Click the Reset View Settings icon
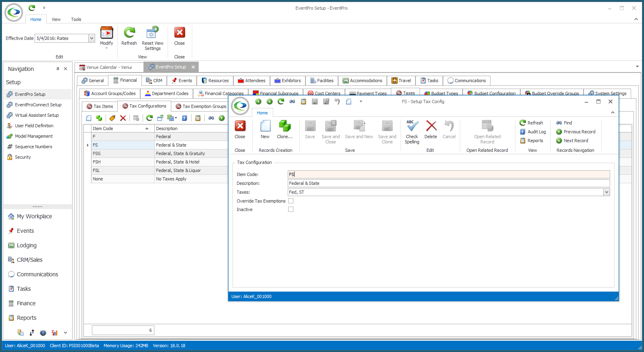Screen dimensions: 644x352 pyautogui.click(x=152, y=33)
